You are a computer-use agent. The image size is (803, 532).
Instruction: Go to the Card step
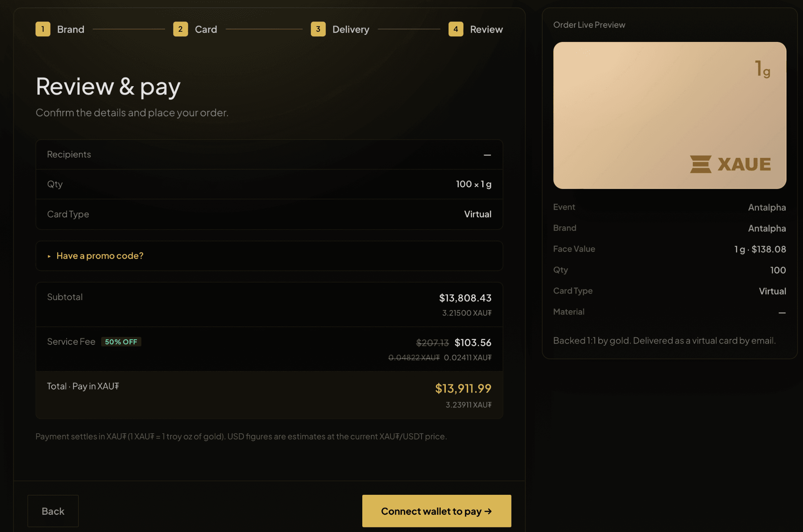coord(206,29)
